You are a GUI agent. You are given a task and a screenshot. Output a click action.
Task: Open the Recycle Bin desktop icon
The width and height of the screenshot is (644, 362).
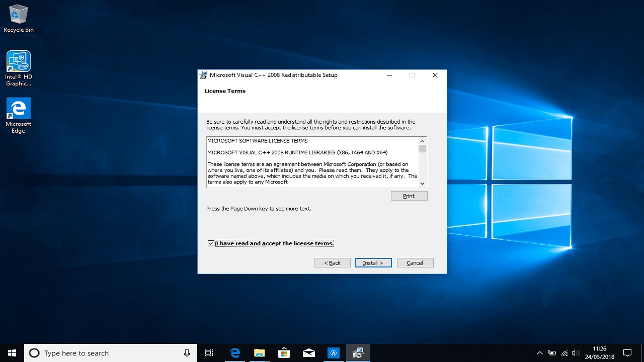point(19,19)
